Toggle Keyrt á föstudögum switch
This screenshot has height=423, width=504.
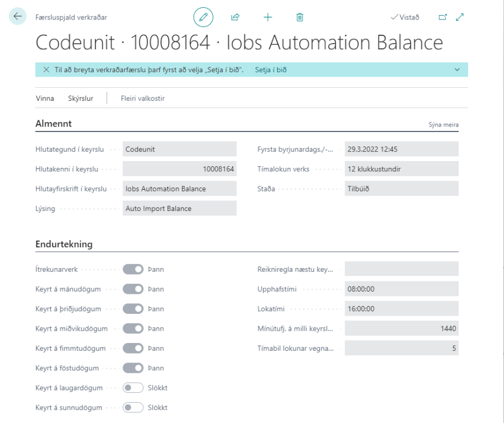point(133,368)
